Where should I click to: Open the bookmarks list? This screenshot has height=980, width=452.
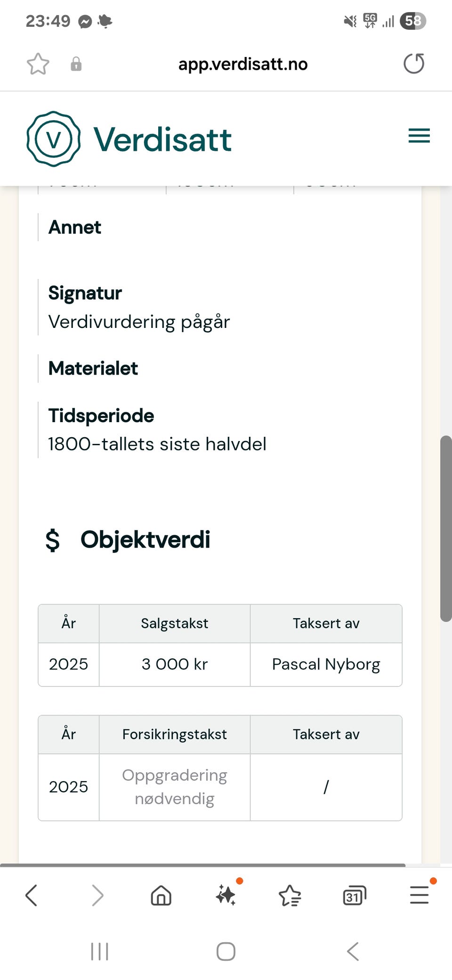[290, 895]
